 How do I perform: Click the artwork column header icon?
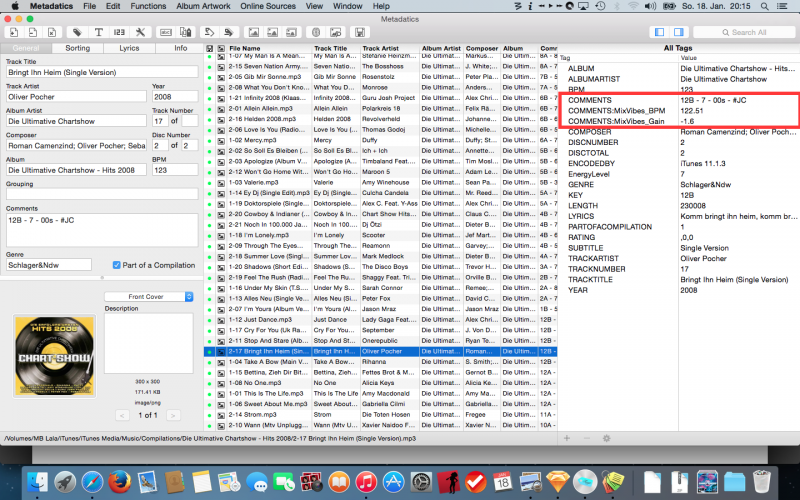click(221, 48)
